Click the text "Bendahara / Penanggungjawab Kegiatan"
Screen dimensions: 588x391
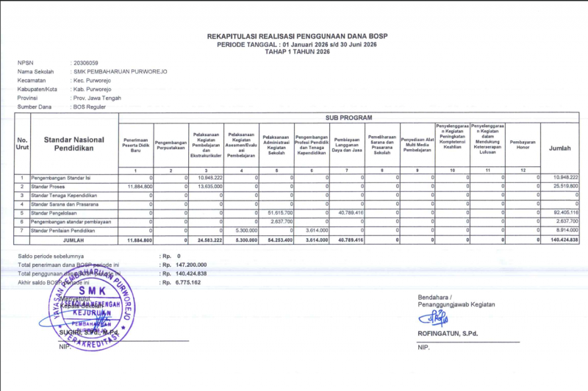(456, 301)
